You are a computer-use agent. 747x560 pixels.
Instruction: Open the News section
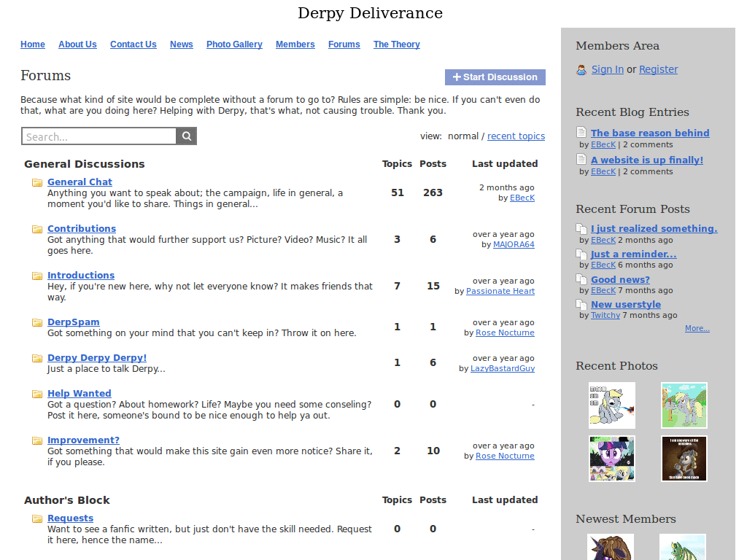[x=182, y=44]
